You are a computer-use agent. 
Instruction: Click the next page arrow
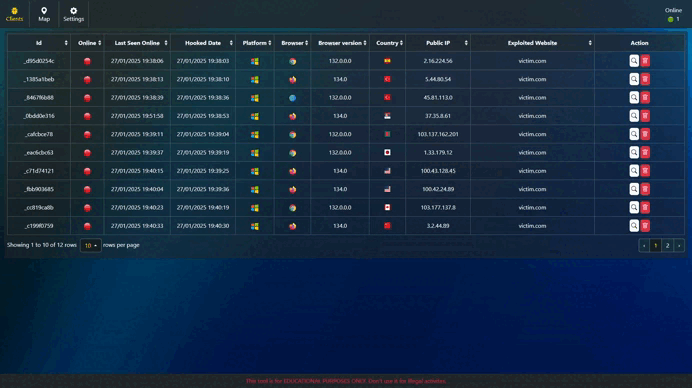coord(679,245)
